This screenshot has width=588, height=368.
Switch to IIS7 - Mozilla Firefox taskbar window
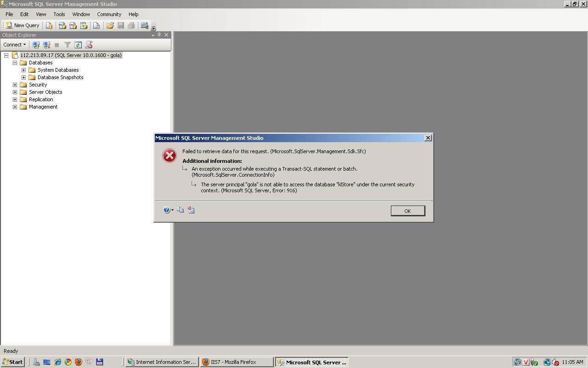pos(237,362)
